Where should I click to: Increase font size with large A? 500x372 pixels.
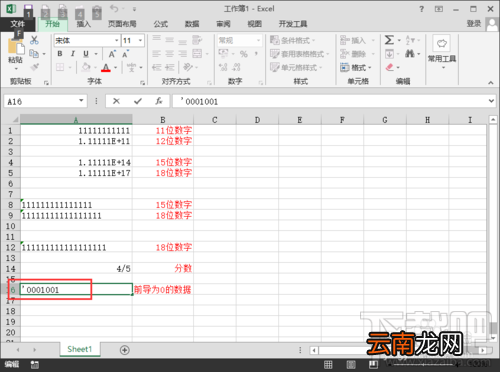[x=112, y=54]
